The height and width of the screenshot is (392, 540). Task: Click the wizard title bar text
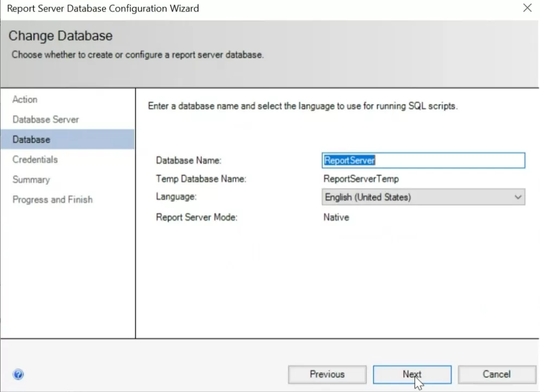click(x=102, y=8)
